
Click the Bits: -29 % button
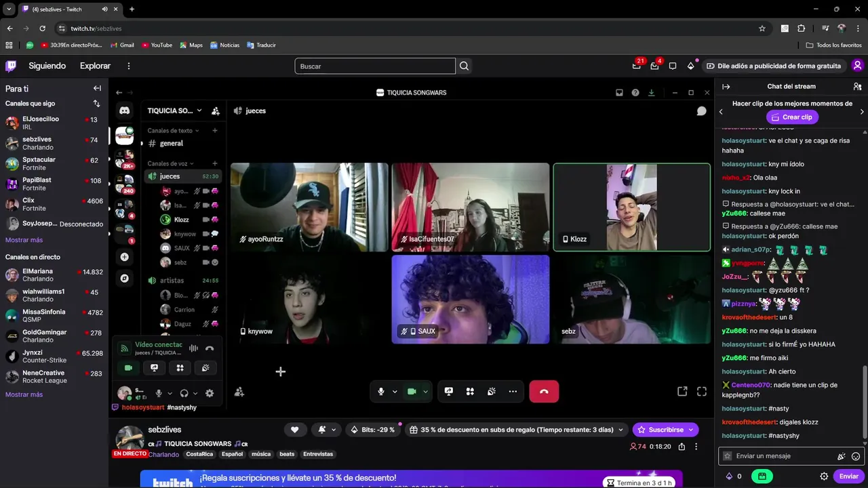click(x=373, y=430)
